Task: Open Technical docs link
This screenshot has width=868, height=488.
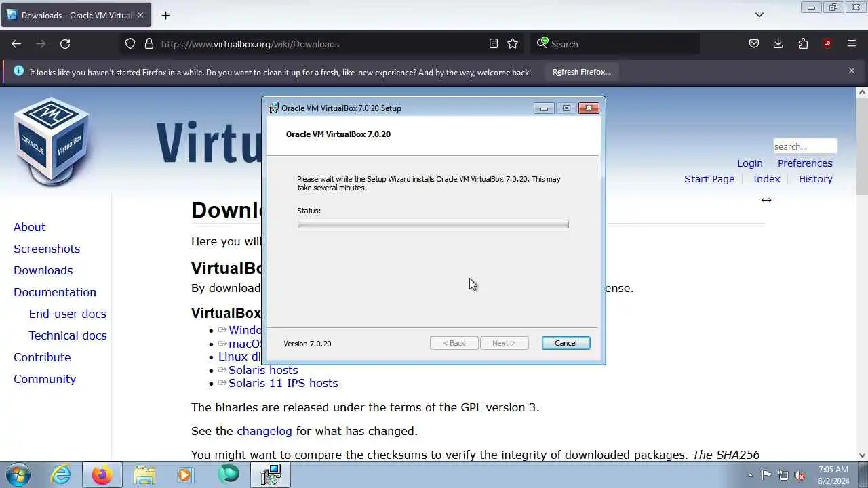Action: [x=68, y=335]
